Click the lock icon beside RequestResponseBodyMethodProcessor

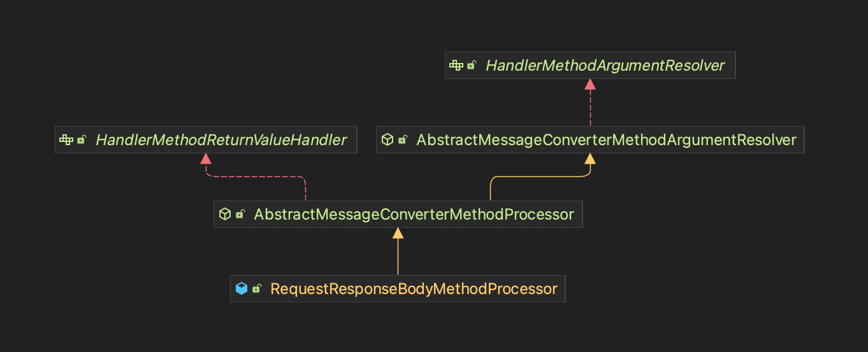pos(256,289)
